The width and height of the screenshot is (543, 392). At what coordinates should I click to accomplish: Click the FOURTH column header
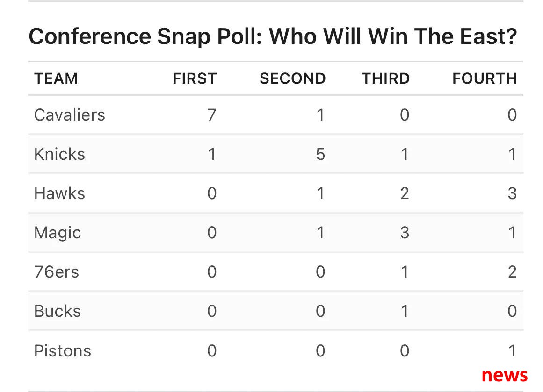485,78
